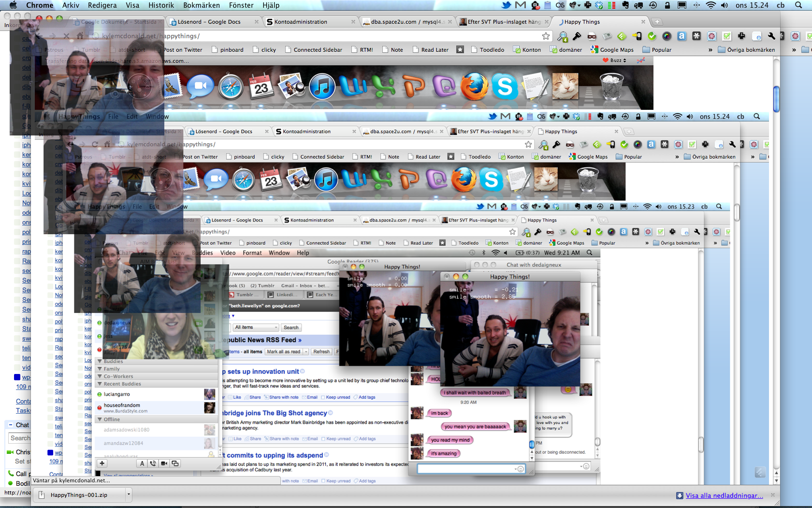Click the Refresh button in Google Reader

321,352
